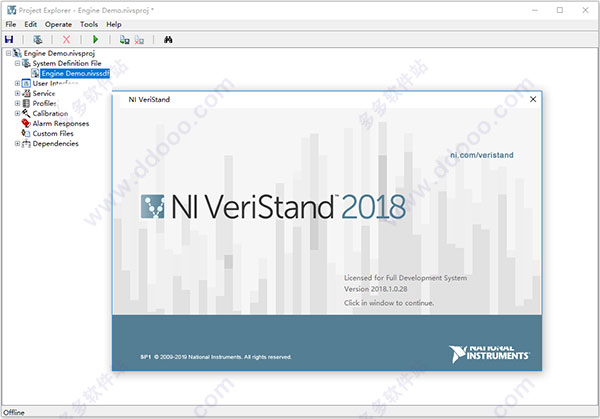
Task: Click the binoculars find icon
Action: tap(168, 39)
